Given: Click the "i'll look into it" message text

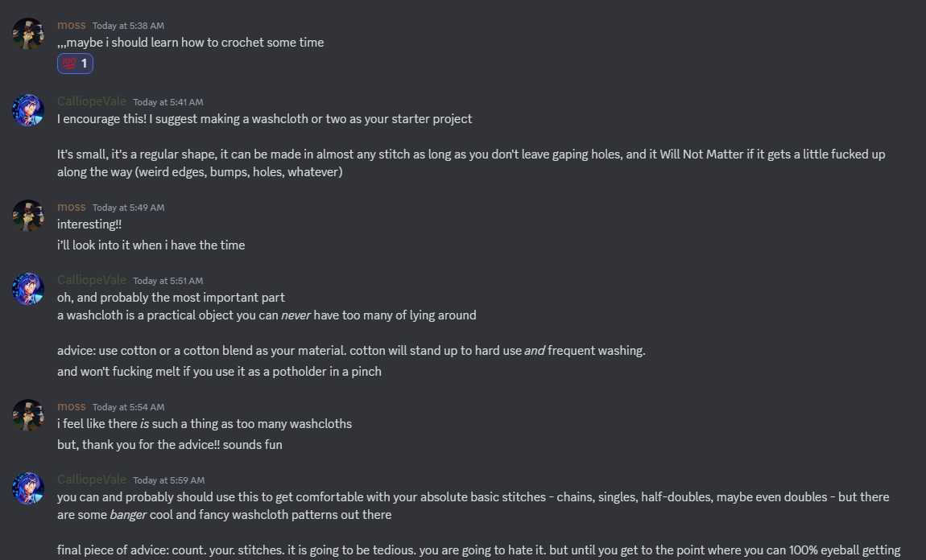Looking at the screenshot, I should coord(151,245).
